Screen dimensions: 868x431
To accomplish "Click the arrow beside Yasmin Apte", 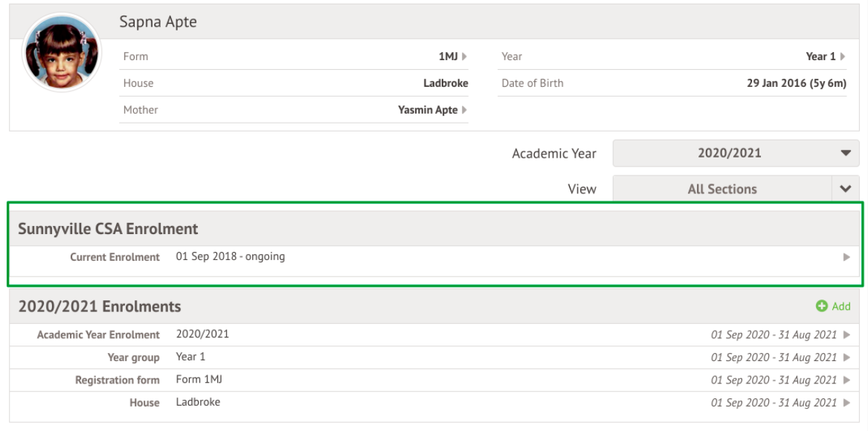I will click(x=464, y=110).
